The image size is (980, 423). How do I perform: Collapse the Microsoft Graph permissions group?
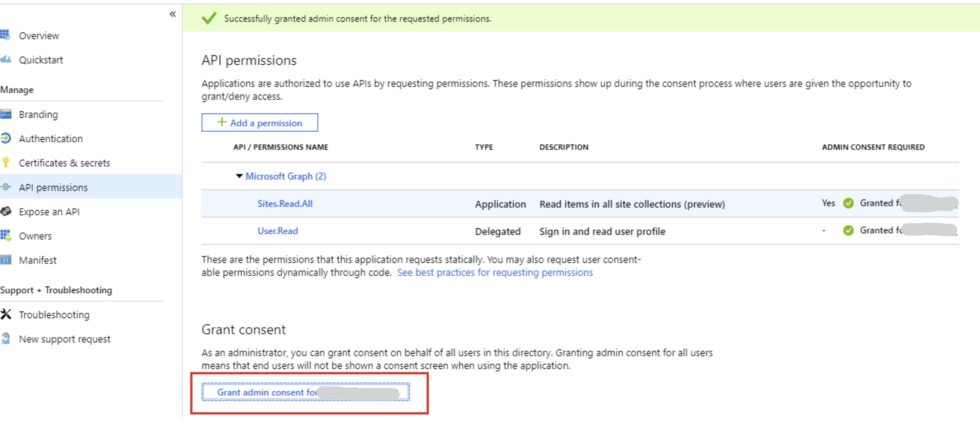pyautogui.click(x=239, y=176)
